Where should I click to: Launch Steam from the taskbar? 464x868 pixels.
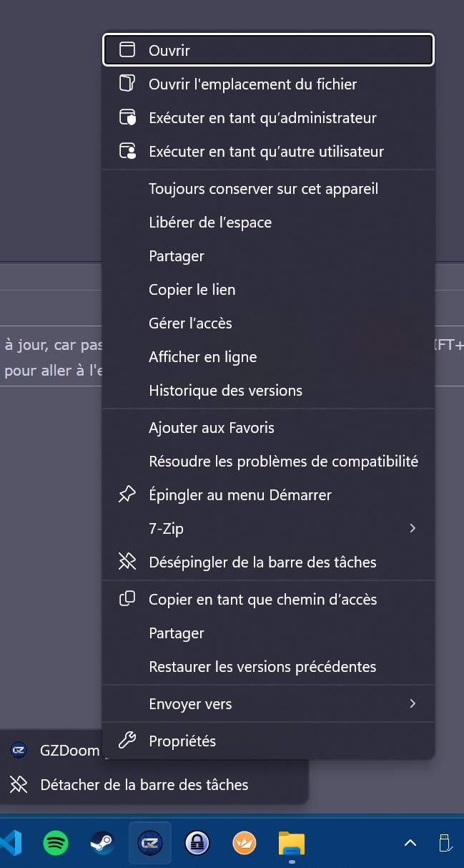coord(102,843)
